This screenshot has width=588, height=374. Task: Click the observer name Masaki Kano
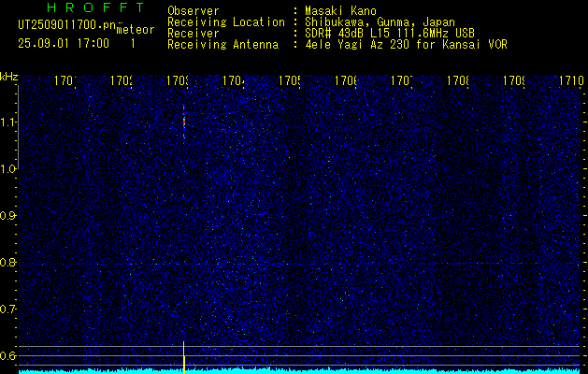click(x=341, y=11)
